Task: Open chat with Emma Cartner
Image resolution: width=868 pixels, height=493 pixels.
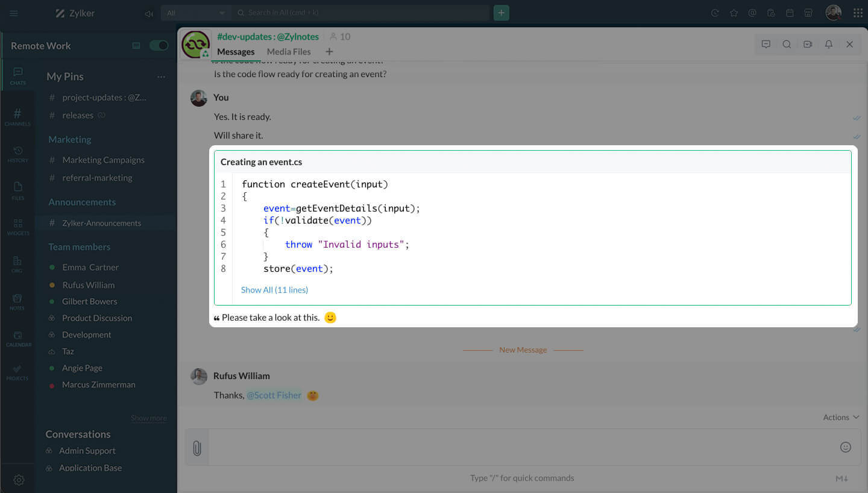Action: [x=90, y=267]
